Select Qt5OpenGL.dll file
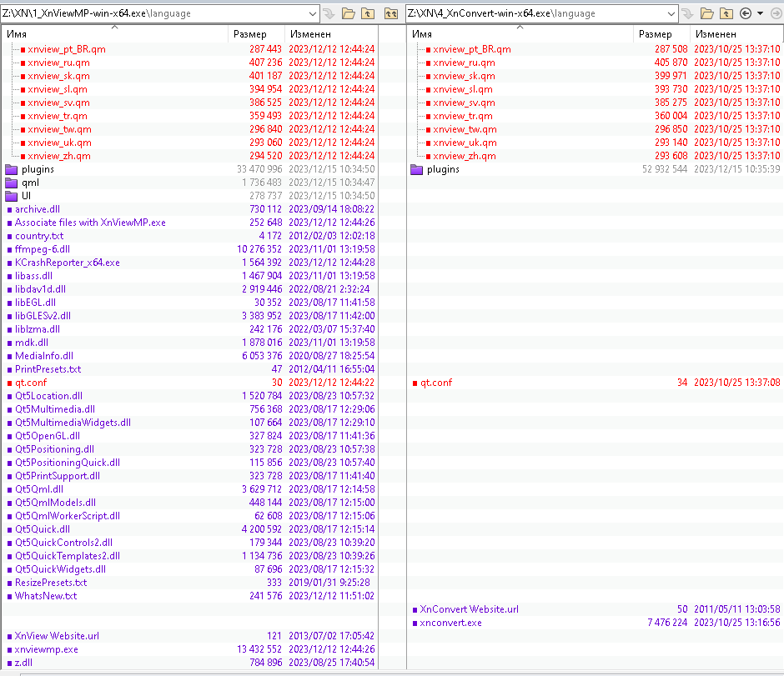 (x=48, y=436)
